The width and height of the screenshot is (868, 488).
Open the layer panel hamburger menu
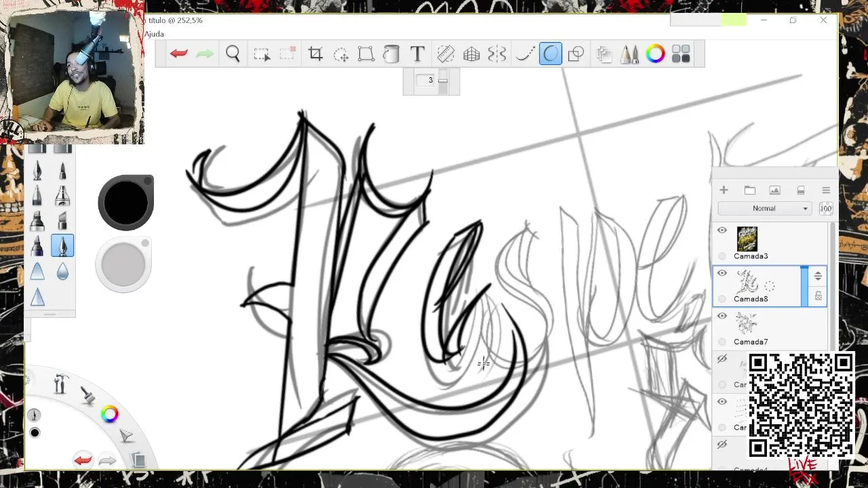(826, 190)
